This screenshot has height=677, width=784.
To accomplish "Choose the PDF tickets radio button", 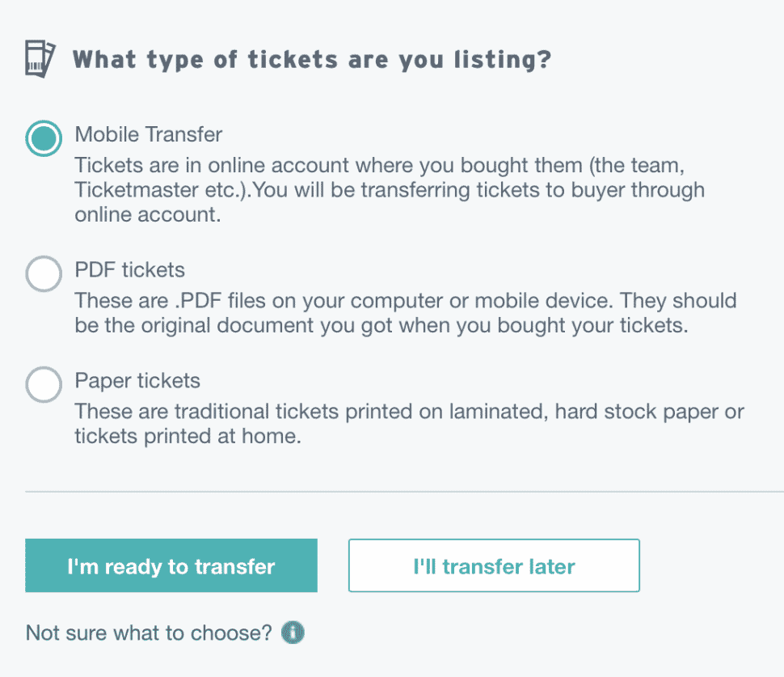I will [44, 273].
